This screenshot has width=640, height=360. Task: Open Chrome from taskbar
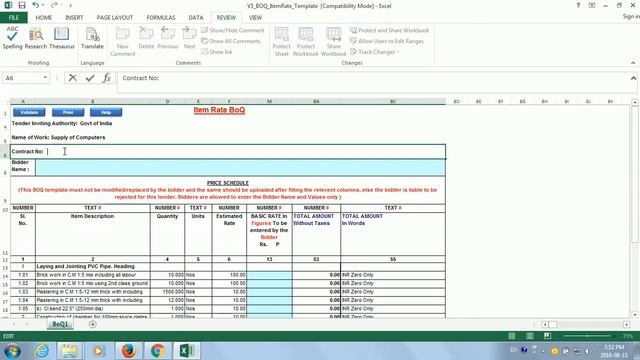(158, 351)
